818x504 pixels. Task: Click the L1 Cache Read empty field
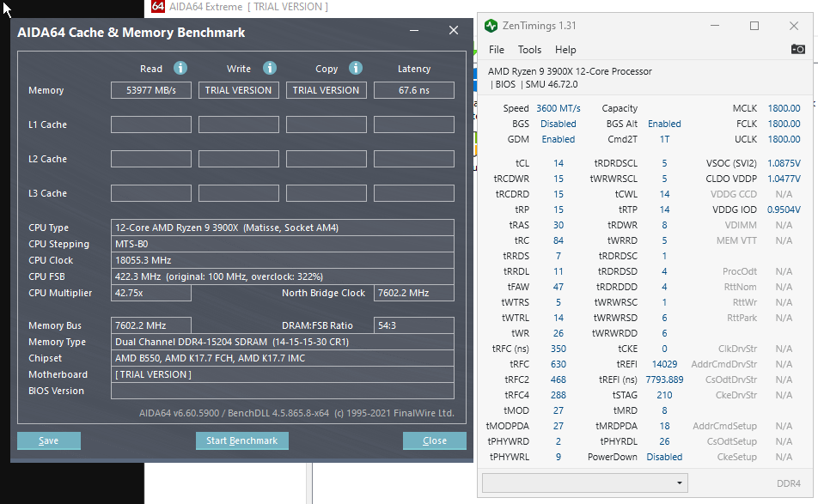(x=151, y=124)
